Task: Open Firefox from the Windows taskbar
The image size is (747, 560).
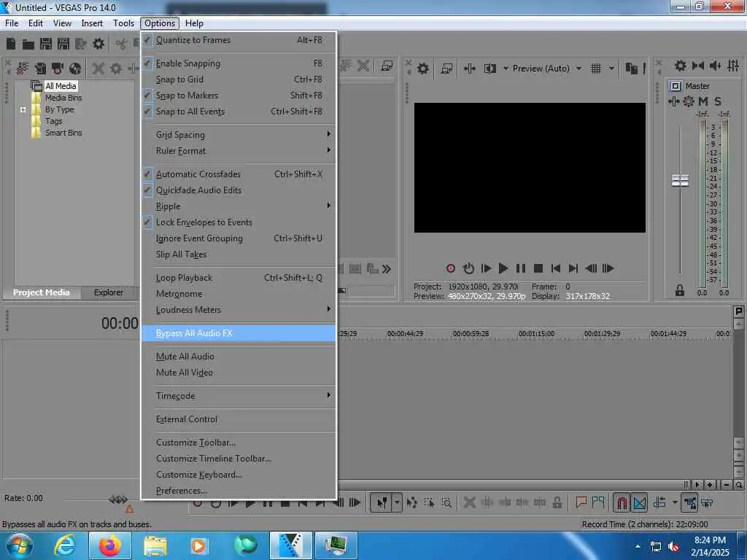Action: coord(109,545)
